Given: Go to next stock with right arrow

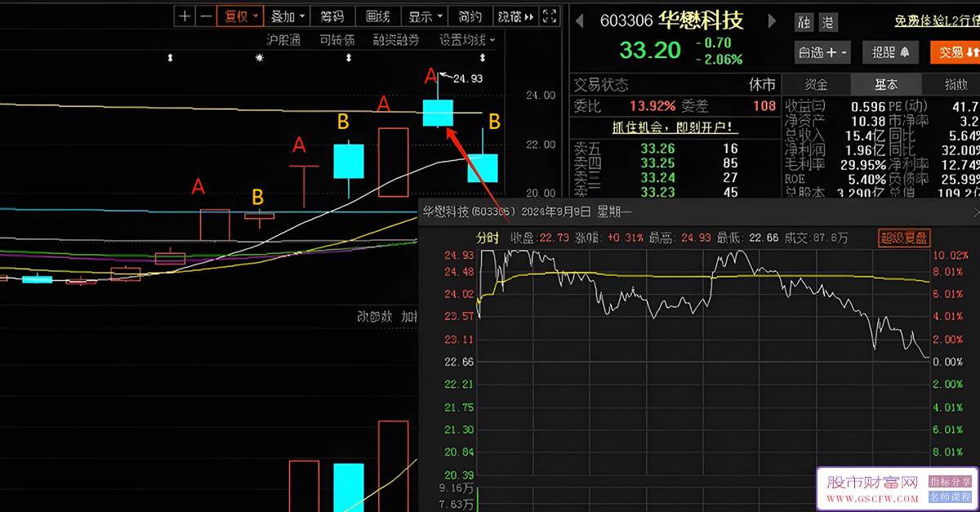Looking at the screenshot, I should point(771,20).
